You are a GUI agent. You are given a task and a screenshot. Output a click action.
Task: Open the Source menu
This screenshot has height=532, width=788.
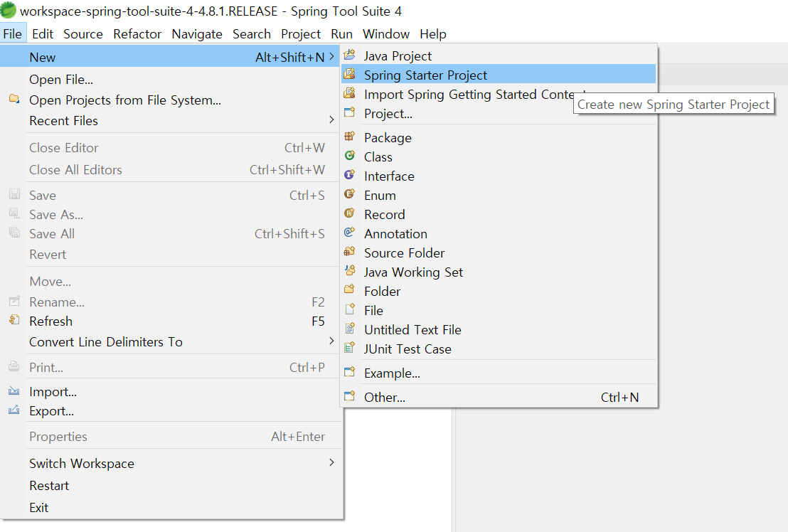pos(83,33)
